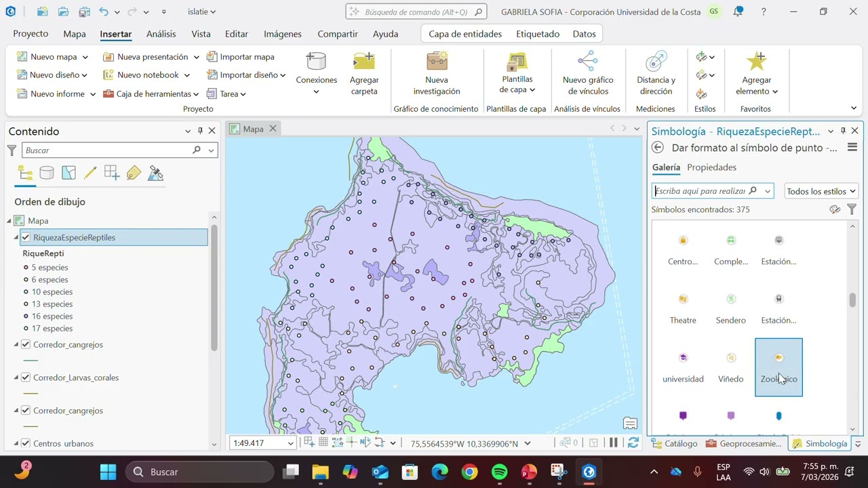Expand the Nuevo mapa dropdown arrow
This screenshot has height=488, width=868.
[84, 57]
